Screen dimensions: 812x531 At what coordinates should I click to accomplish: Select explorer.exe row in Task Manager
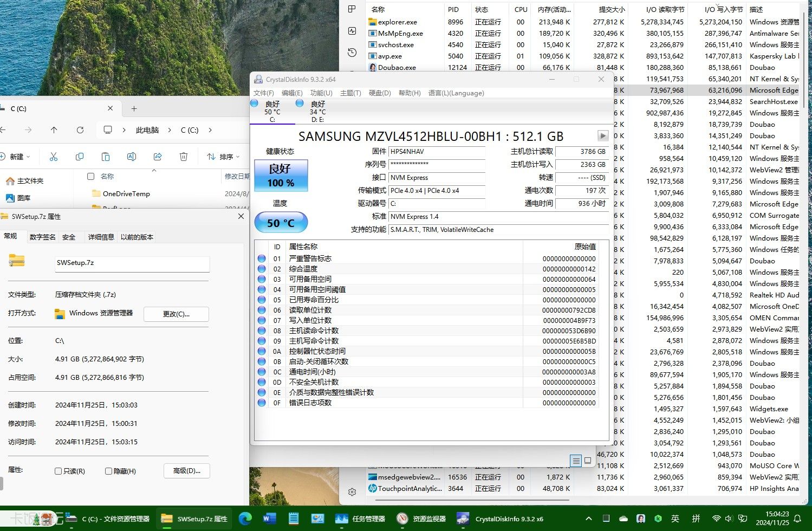tap(583, 22)
